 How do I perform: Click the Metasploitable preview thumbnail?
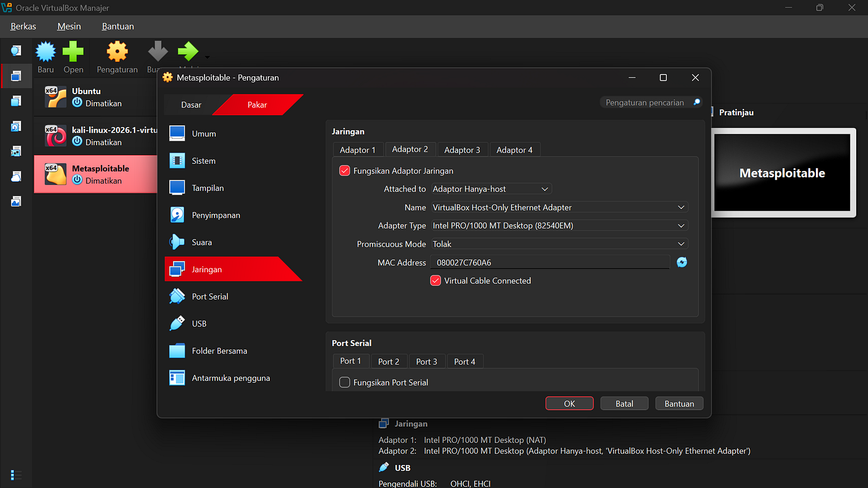pos(782,173)
